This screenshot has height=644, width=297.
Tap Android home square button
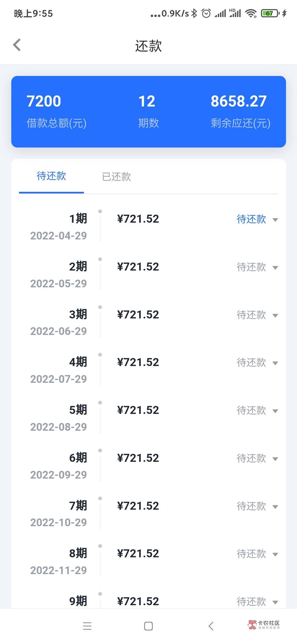pyautogui.click(x=148, y=626)
